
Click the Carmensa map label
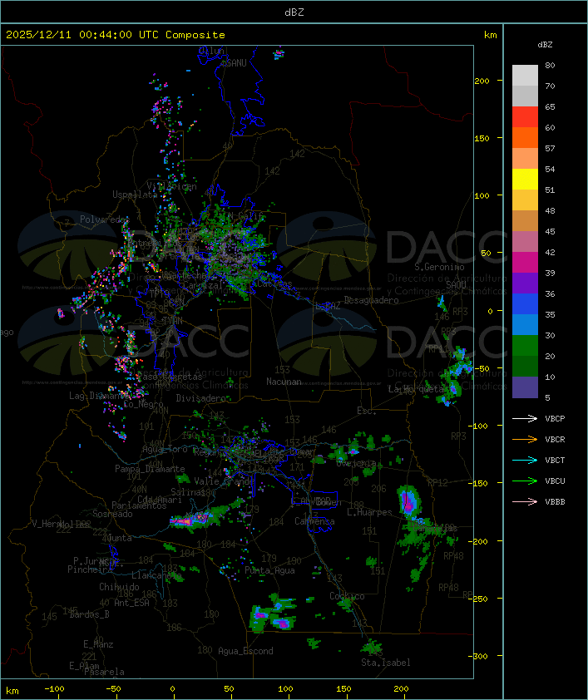314,521
